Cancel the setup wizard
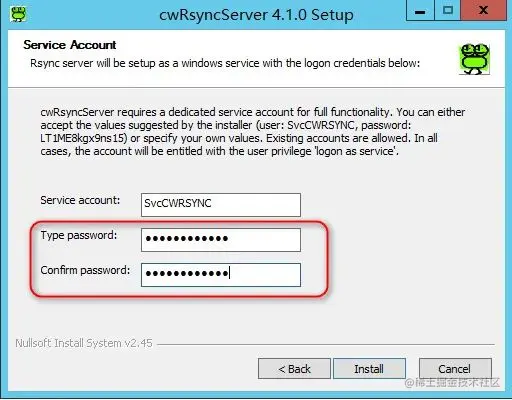This screenshot has height=400, width=512. 455,369
